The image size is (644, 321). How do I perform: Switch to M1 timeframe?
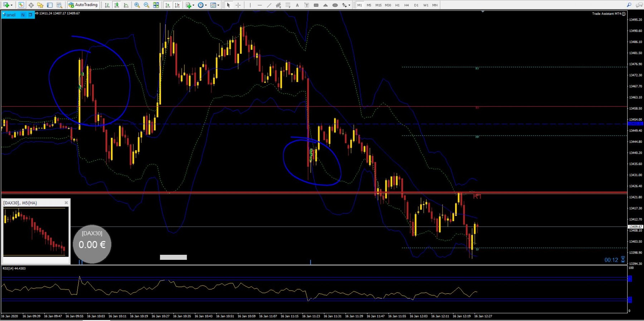point(360,5)
